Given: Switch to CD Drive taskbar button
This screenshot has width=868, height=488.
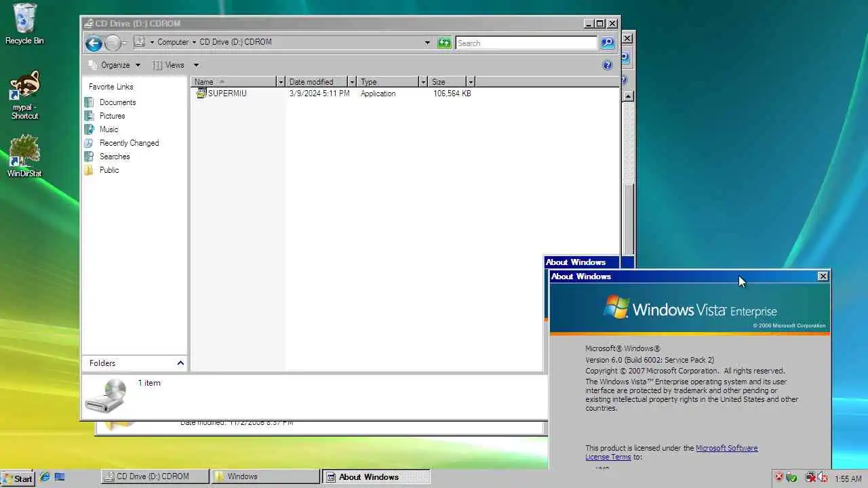Looking at the screenshot, I should 155,477.
